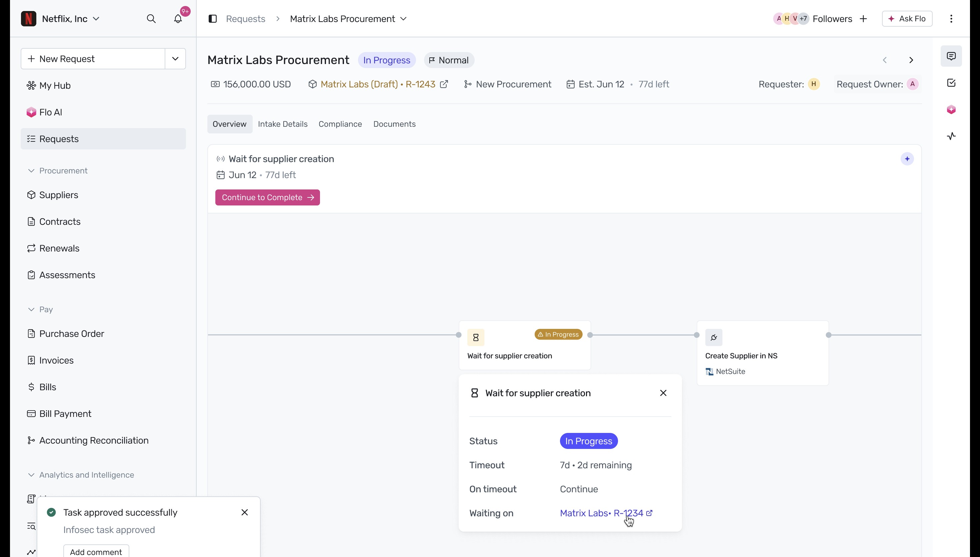The width and height of the screenshot is (980, 557).
Task: Click the In Progress status in popup
Action: click(589, 441)
